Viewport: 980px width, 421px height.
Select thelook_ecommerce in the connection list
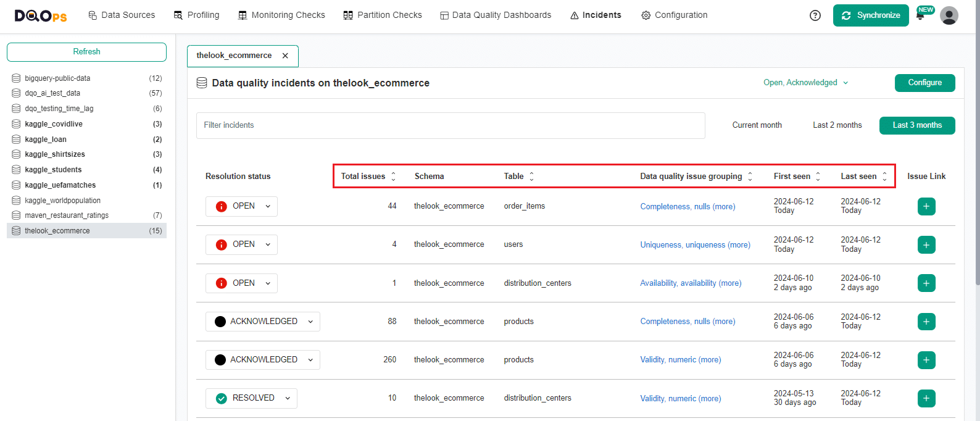(86, 231)
